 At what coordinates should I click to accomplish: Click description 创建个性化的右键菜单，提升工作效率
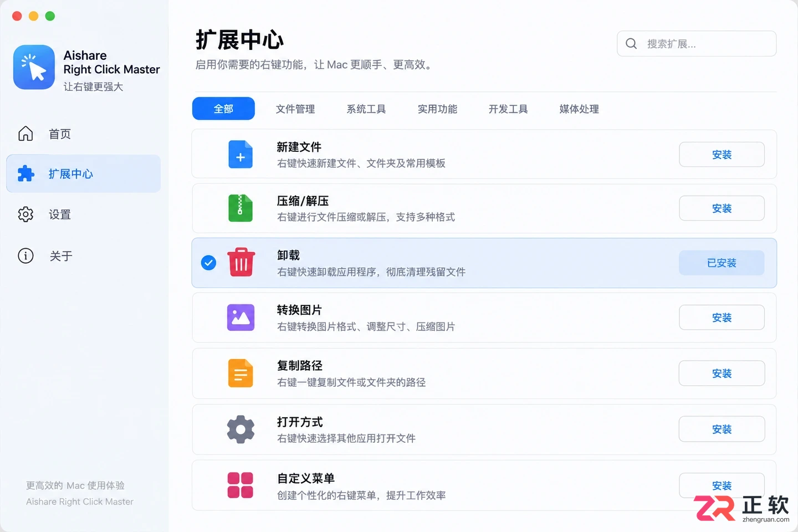[x=361, y=495]
